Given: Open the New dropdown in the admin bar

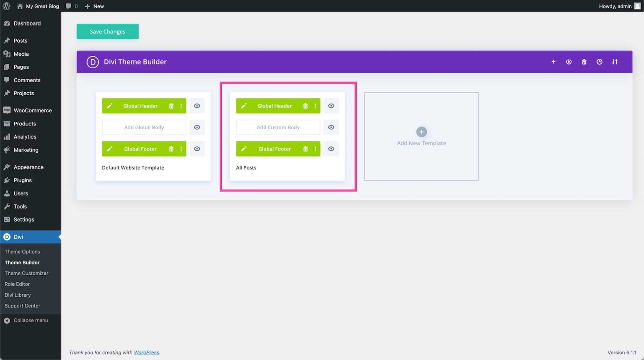Looking at the screenshot, I should click(x=94, y=6).
